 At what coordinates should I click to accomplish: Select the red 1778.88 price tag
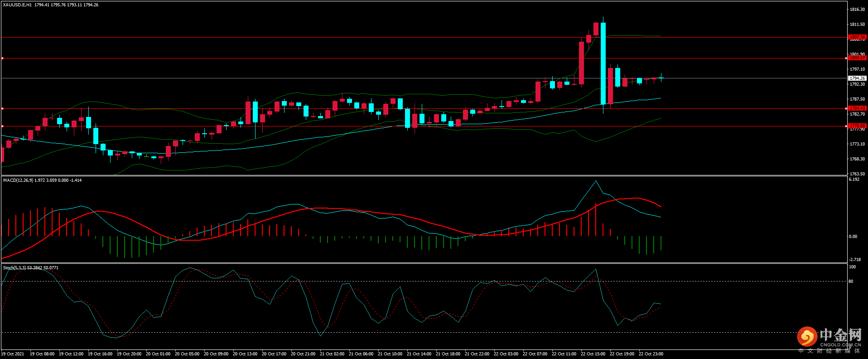coord(857,126)
